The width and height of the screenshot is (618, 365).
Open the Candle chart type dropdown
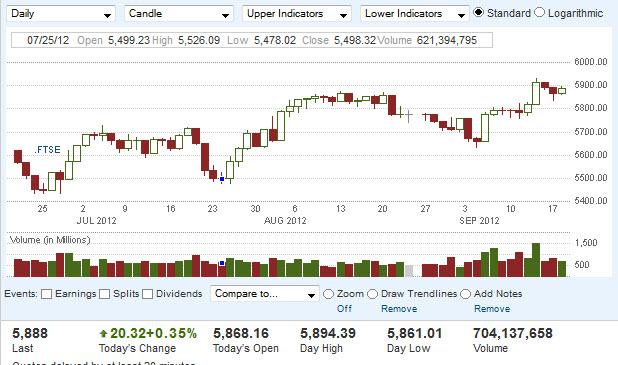(x=179, y=14)
